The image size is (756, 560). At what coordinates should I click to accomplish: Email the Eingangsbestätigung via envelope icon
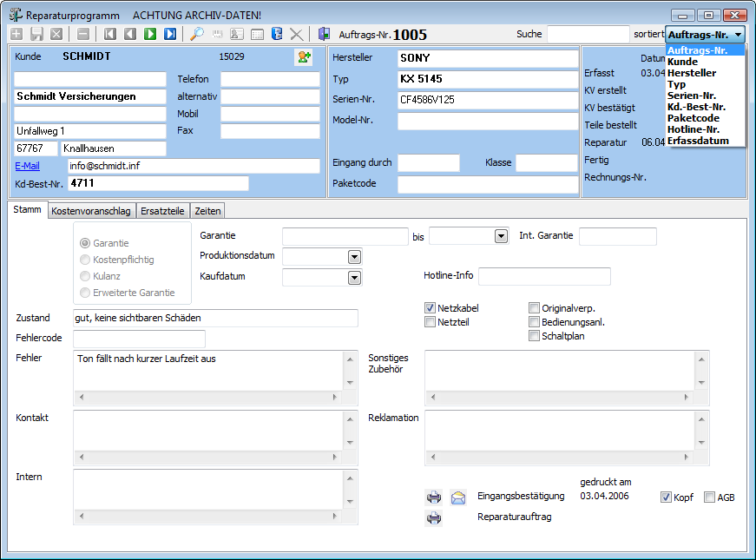[x=458, y=497]
